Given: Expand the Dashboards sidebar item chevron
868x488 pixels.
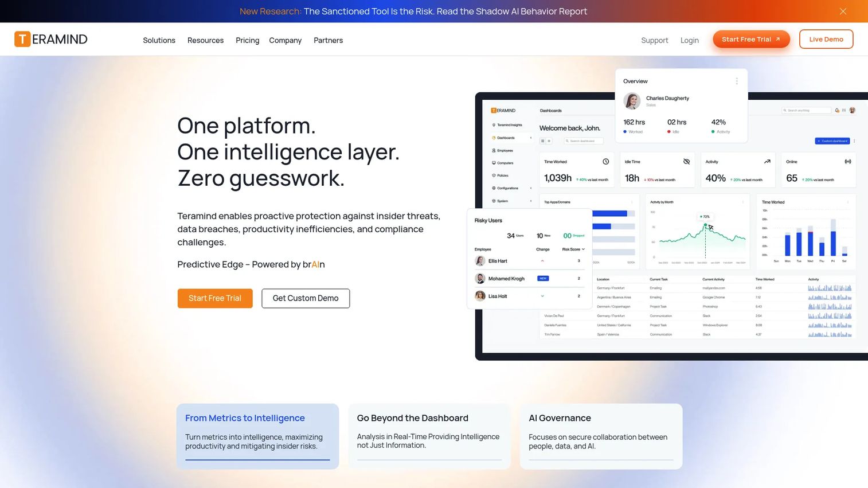Looking at the screenshot, I should tap(531, 138).
